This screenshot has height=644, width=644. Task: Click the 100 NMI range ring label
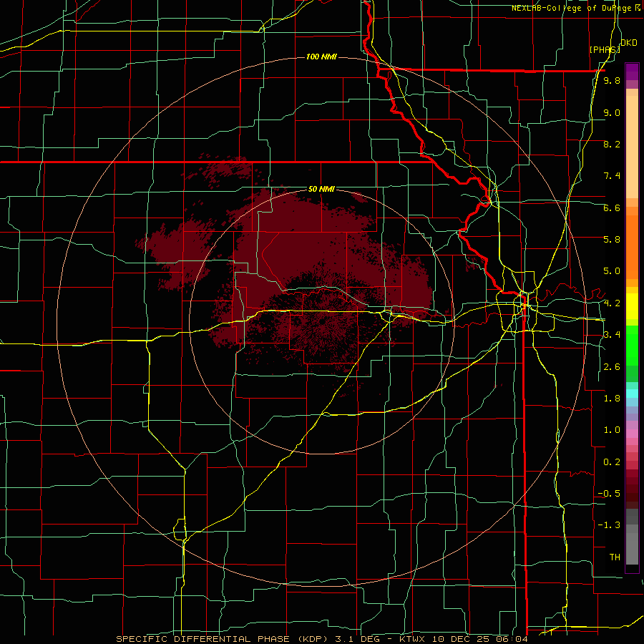pyautogui.click(x=321, y=57)
